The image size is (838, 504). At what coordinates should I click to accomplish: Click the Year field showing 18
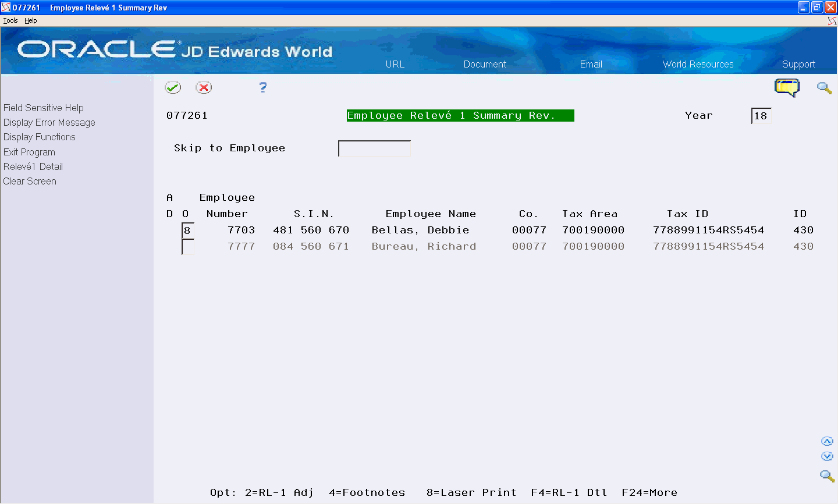(x=761, y=116)
